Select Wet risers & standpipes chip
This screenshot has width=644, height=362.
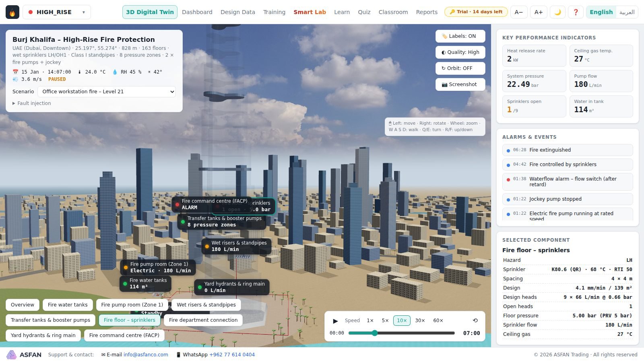[206, 305]
